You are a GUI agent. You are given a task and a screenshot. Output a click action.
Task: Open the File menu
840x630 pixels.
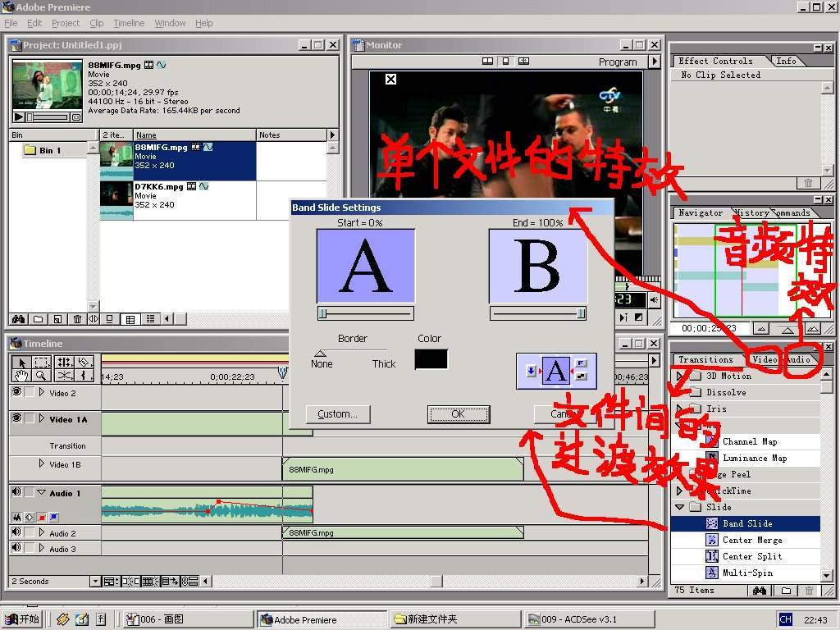click(x=11, y=23)
